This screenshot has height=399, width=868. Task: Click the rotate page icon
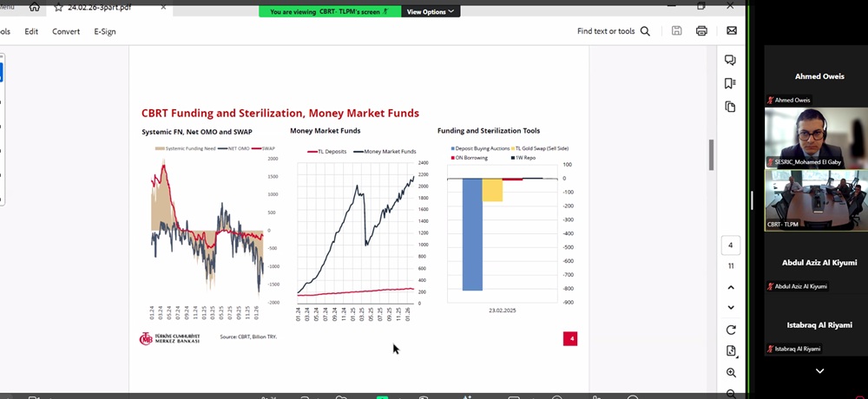click(x=731, y=330)
